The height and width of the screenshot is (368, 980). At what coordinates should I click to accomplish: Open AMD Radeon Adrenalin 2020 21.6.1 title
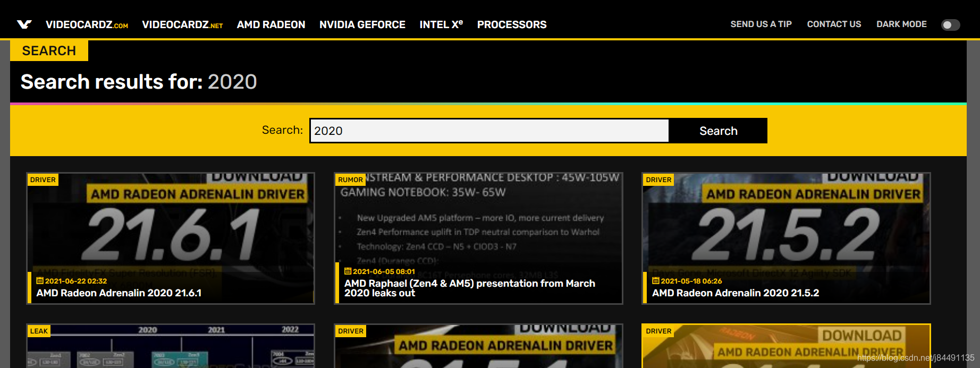point(119,293)
